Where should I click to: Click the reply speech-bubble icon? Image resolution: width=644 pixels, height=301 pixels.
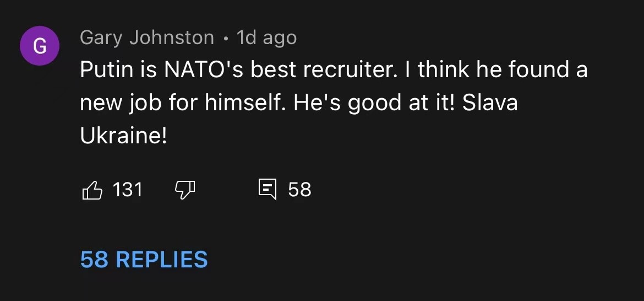tap(268, 190)
